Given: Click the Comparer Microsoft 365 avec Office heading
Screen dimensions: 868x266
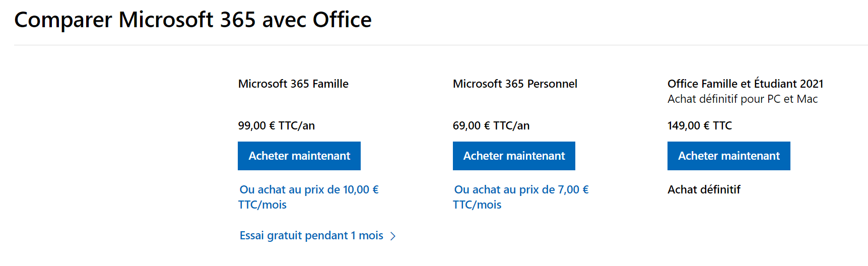Looking at the screenshot, I should 193,20.
